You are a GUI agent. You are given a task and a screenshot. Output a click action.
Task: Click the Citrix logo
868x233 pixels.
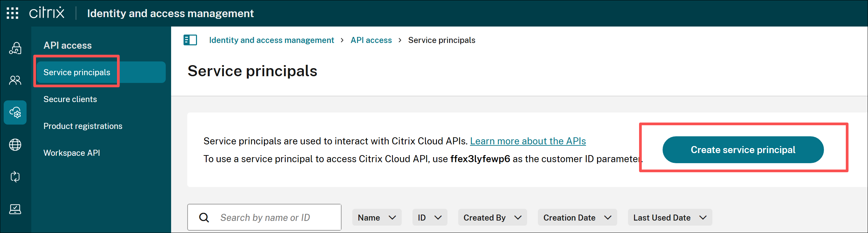tap(46, 13)
